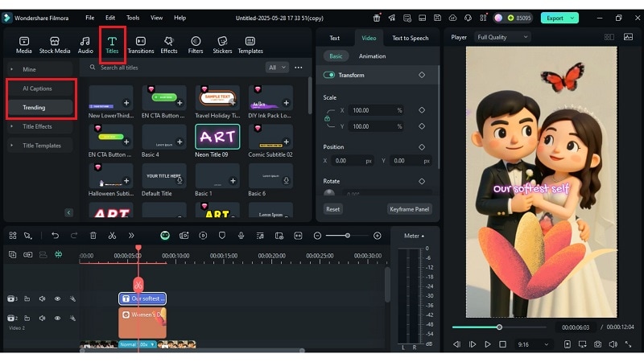
Task: Toggle the scale aspect ratio lock
Action: (328, 118)
